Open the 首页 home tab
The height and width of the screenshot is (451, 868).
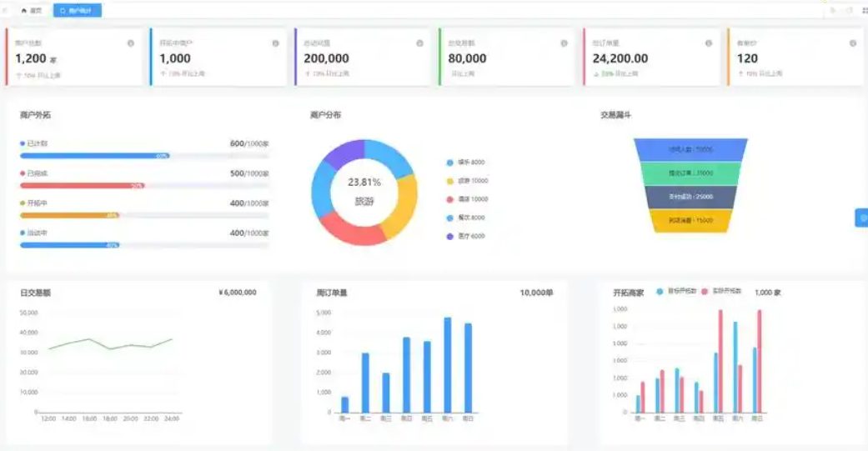click(x=32, y=11)
